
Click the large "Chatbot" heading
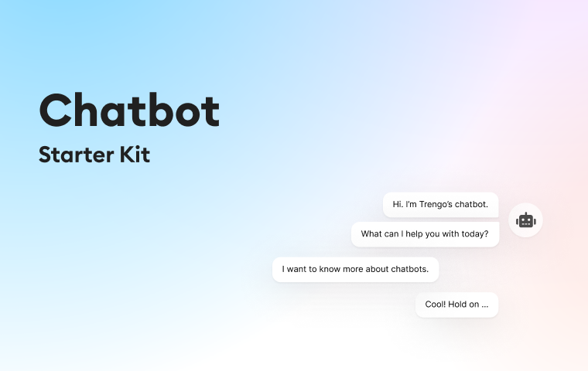(129, 111)
